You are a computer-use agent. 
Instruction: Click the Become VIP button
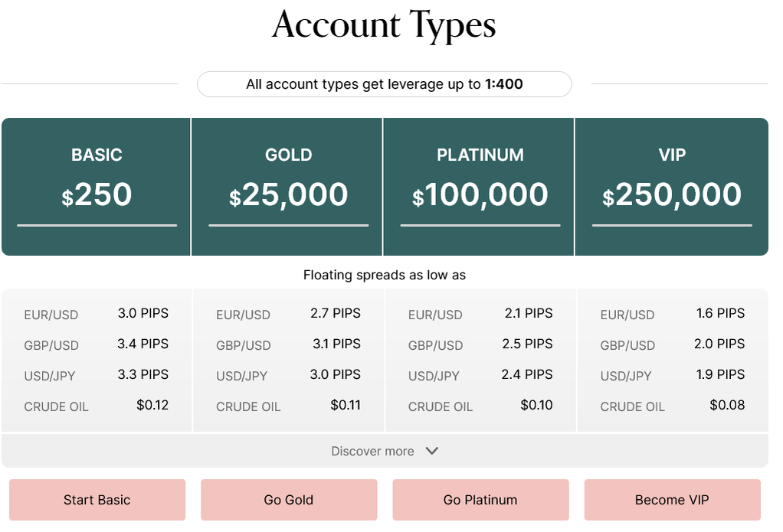(x=672, y=500)
